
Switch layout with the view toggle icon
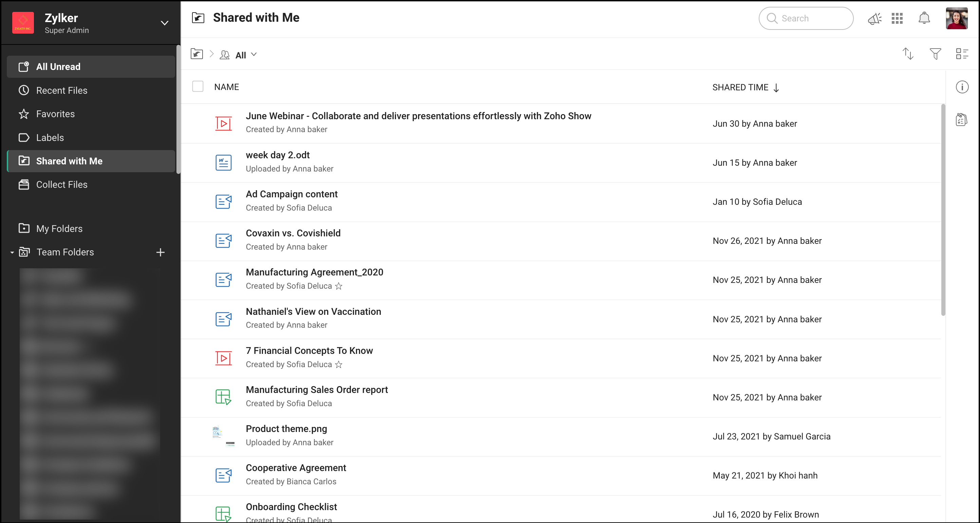click(961, 54)
